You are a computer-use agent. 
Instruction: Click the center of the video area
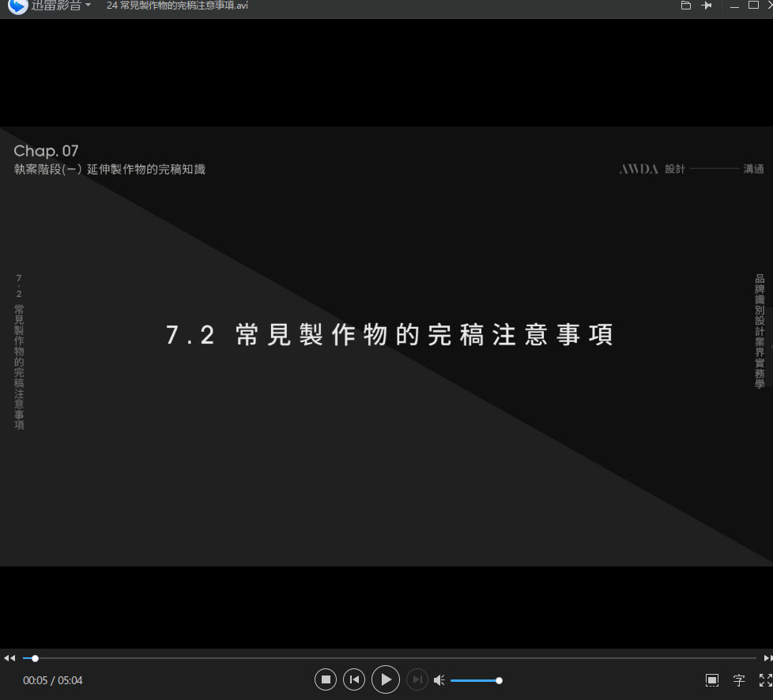pos(386,346)
